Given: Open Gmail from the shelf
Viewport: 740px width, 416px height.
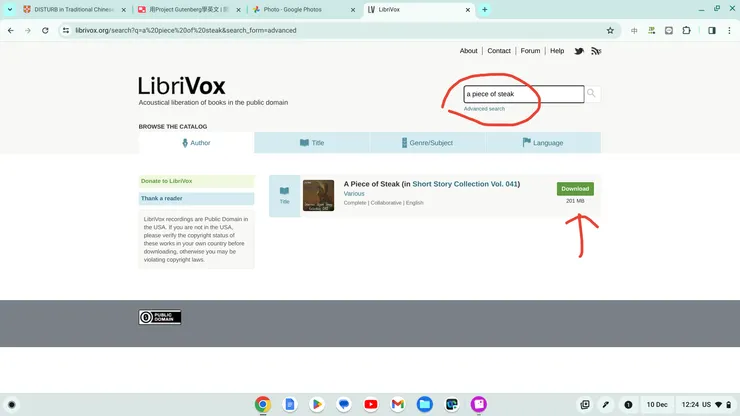Looking at the screenshot, I should click(x=398, y=405).
